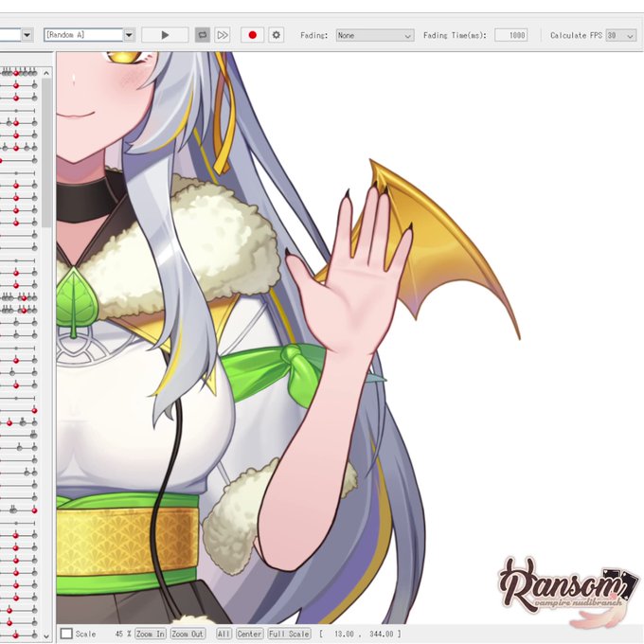The width and height of the screenshot is (644, 644).
Task: Click the Full Scale button
Action: pos(289,634)
